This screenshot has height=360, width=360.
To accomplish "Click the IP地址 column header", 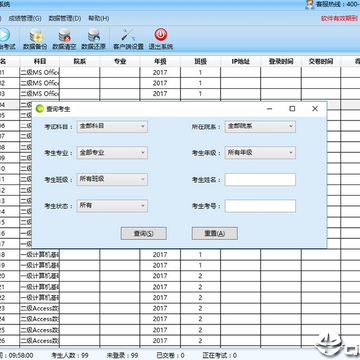I will (241, 62).
